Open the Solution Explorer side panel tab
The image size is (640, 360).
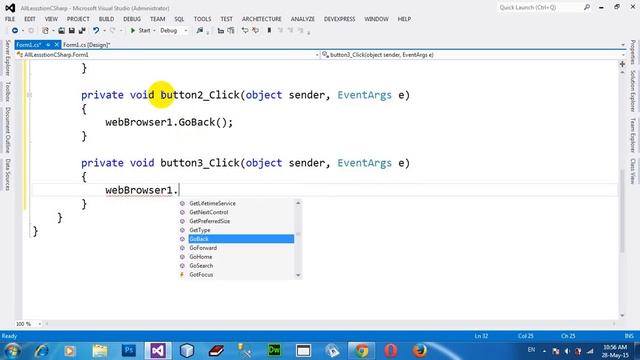633,91
